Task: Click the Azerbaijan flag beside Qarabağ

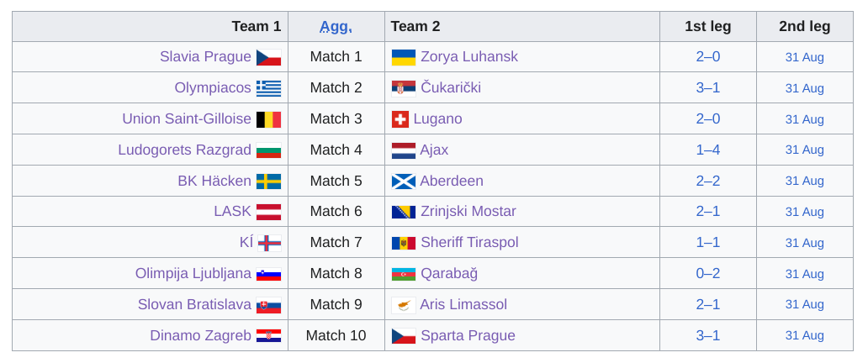Action: 404,274
